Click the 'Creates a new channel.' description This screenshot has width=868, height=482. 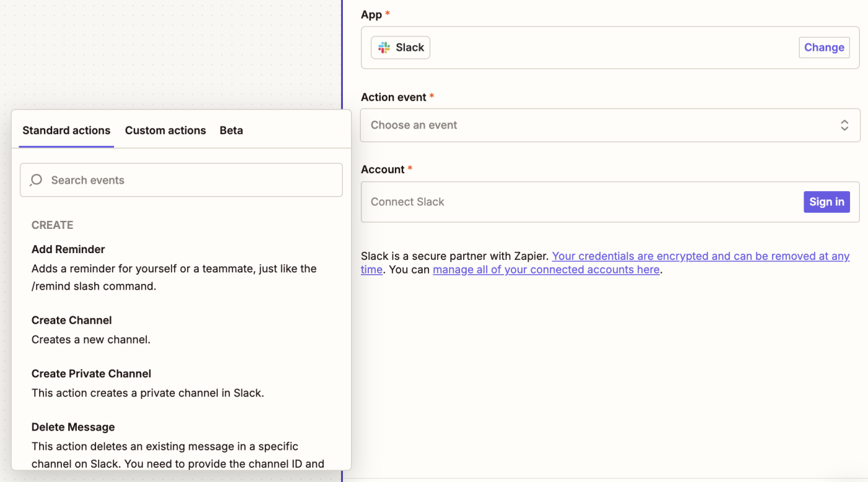tap(91, 339)
